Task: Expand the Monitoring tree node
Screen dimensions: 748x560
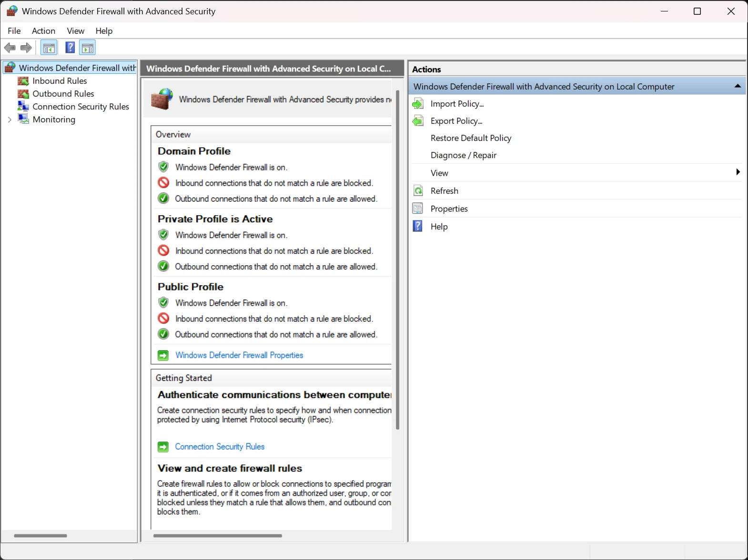Action: 10,120
